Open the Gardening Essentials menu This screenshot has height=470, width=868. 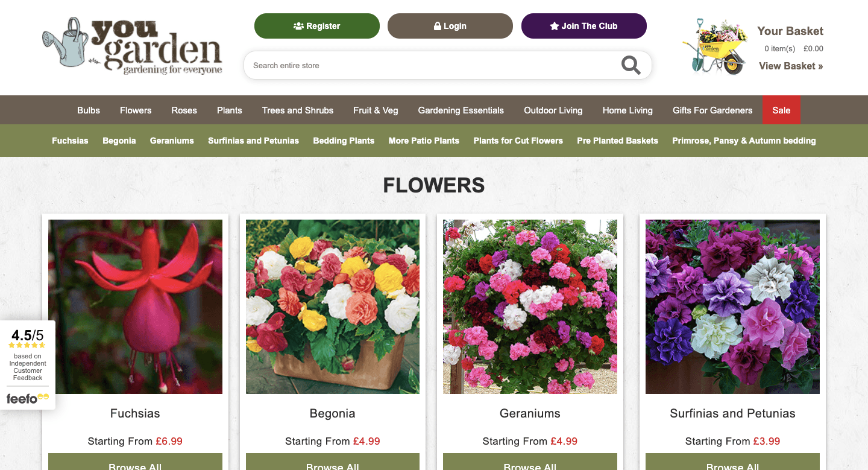[461, 110]
